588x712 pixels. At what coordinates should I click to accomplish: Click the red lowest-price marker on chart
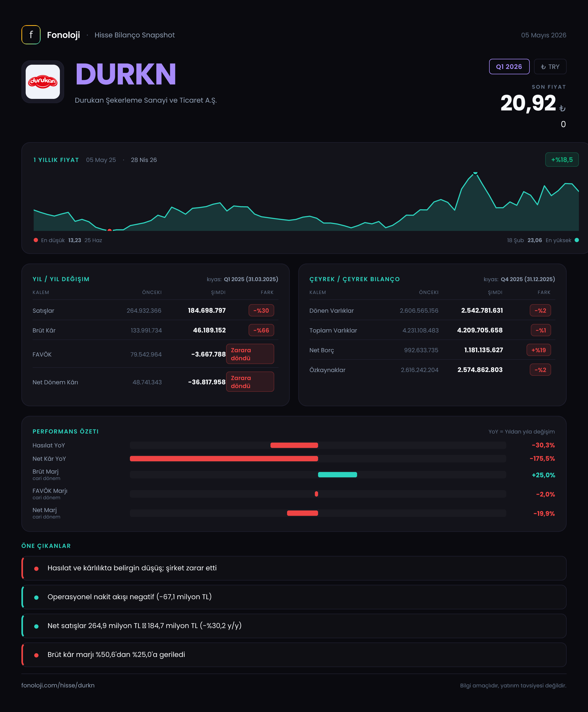tap(109, 230)
